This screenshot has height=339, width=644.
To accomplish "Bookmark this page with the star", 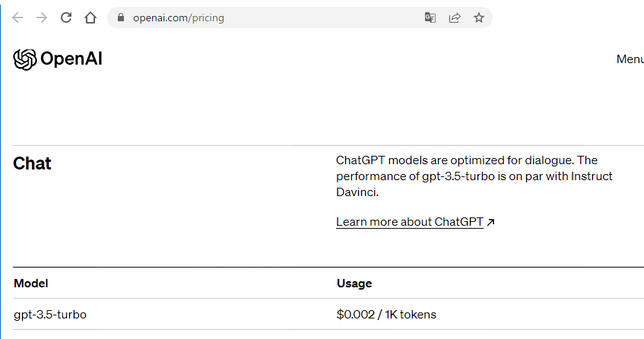I will pos(479,17).
